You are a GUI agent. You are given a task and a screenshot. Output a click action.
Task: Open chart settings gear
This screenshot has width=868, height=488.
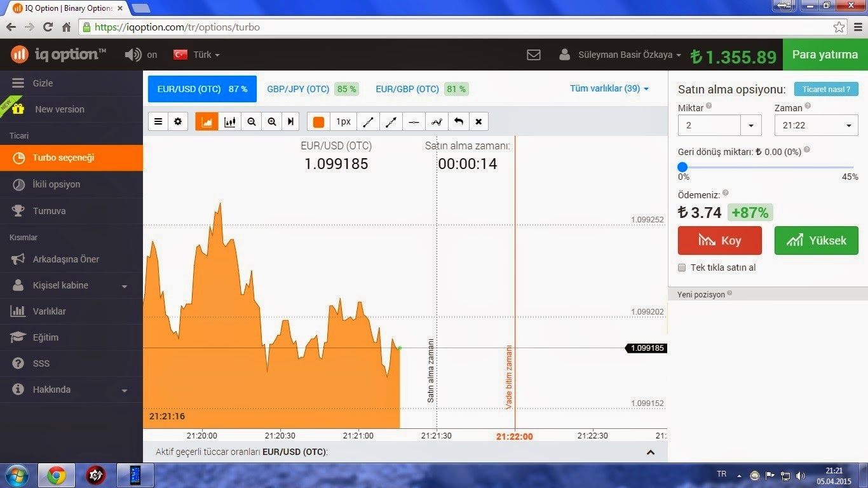178,121
